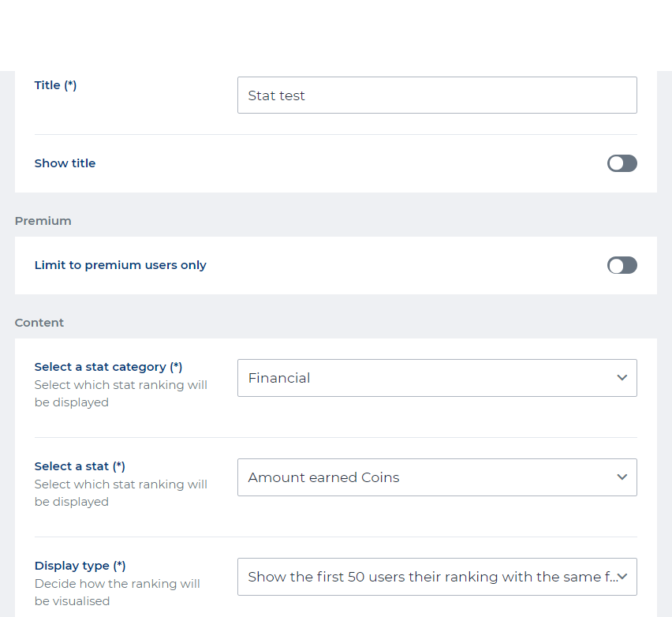The width and height of the screenshot is (672, 617).
Task: Click "Decide how the ranking will be visualised" text
Action: 117,593
